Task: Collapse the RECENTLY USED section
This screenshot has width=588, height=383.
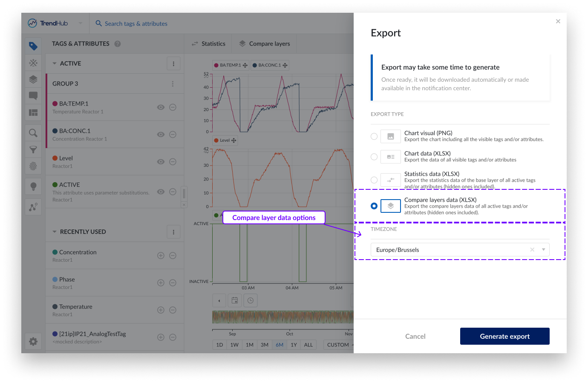Action: 55,232
